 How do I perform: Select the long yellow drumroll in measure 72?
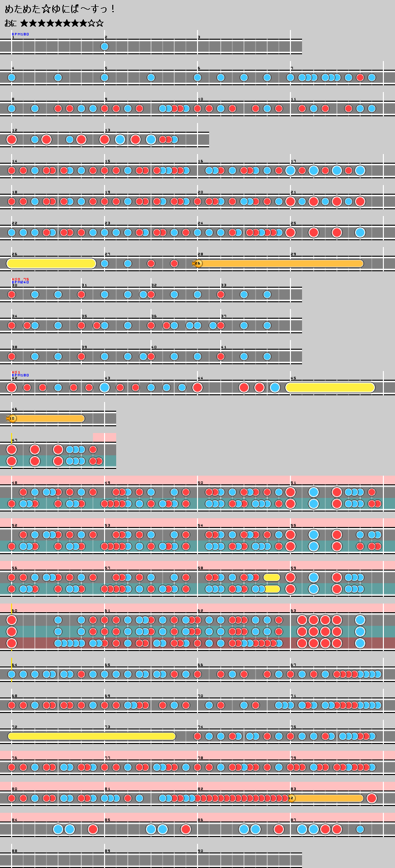coord(92,736)
